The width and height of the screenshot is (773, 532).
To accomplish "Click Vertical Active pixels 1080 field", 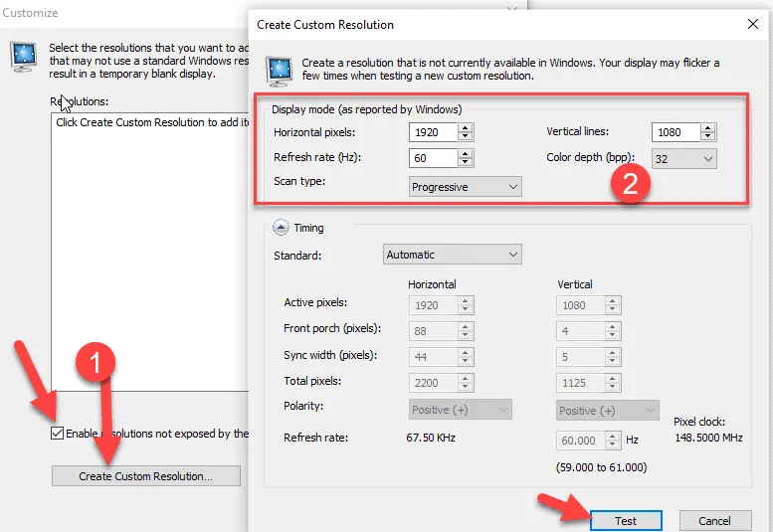I will click(581, 305).
